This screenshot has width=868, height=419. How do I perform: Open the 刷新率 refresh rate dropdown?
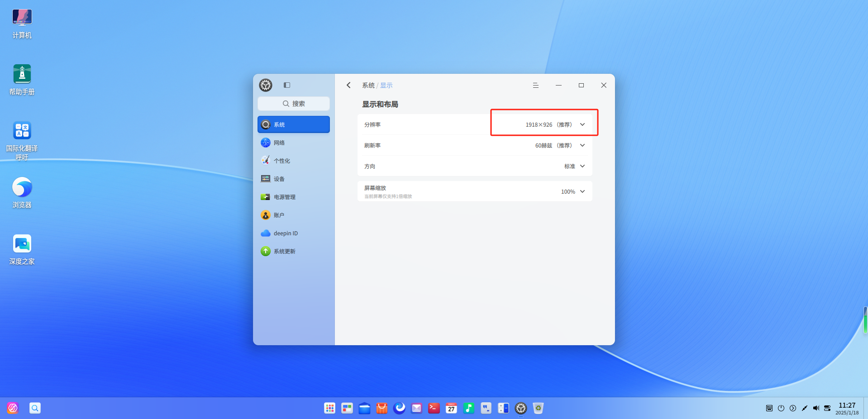pyautogui.click(x=560, y=145)
